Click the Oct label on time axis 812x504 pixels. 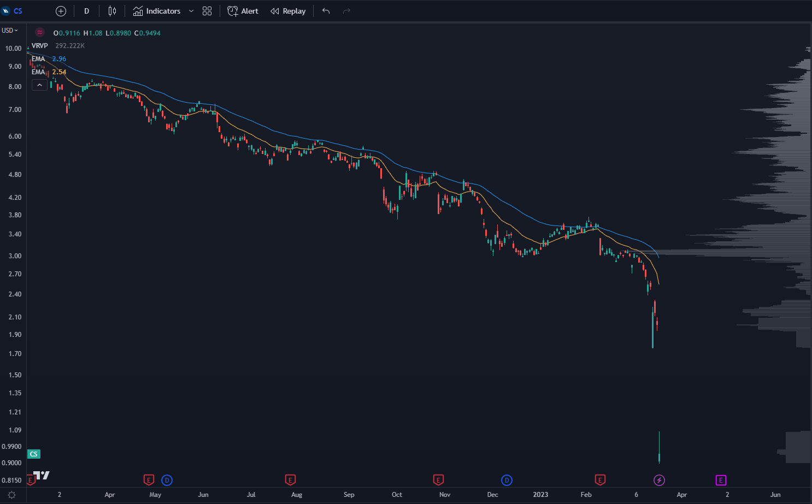tap(397, 495)
